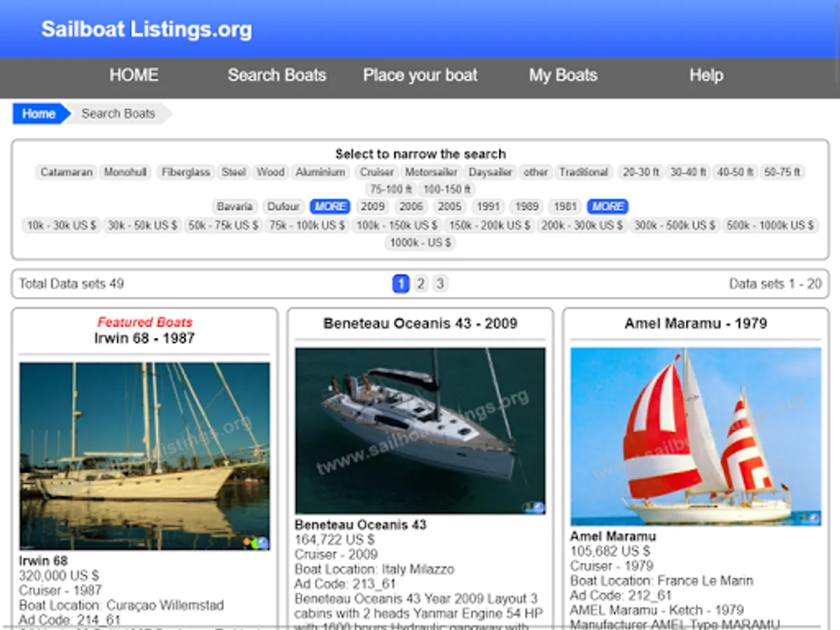Screen dimensions: 840x630
Task: Select 500k - 1000k US $ price range
Action: pyautogui.click(x=771, y=225)
